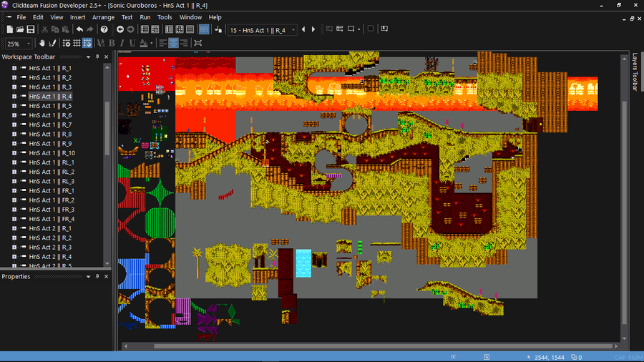
Task: Open the Edit menu
Action: tap(38, 17)
